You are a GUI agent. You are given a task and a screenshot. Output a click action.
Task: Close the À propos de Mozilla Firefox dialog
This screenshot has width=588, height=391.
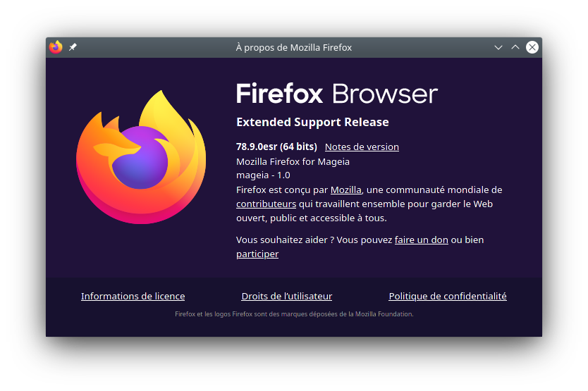(532, 47)
